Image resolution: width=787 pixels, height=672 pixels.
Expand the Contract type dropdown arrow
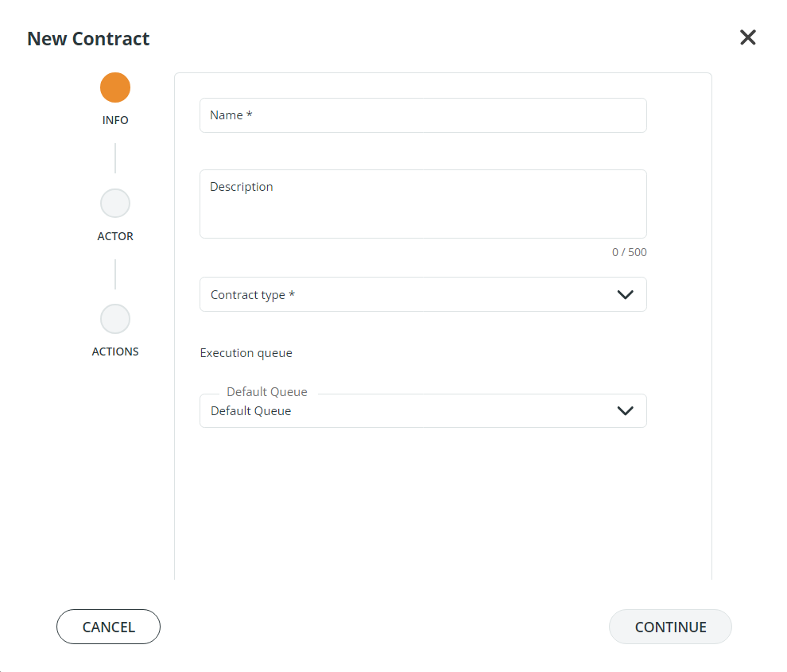pos(626,294)
